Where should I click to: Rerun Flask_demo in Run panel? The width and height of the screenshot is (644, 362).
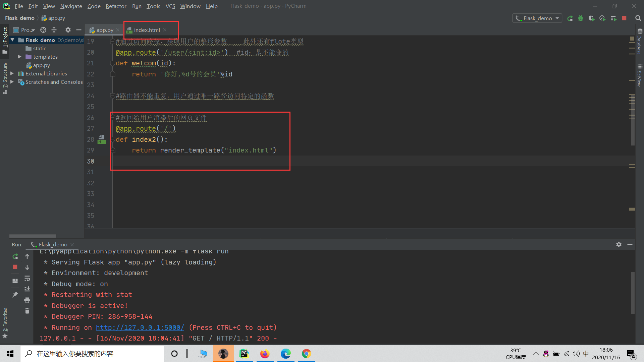tap(15, 256)
